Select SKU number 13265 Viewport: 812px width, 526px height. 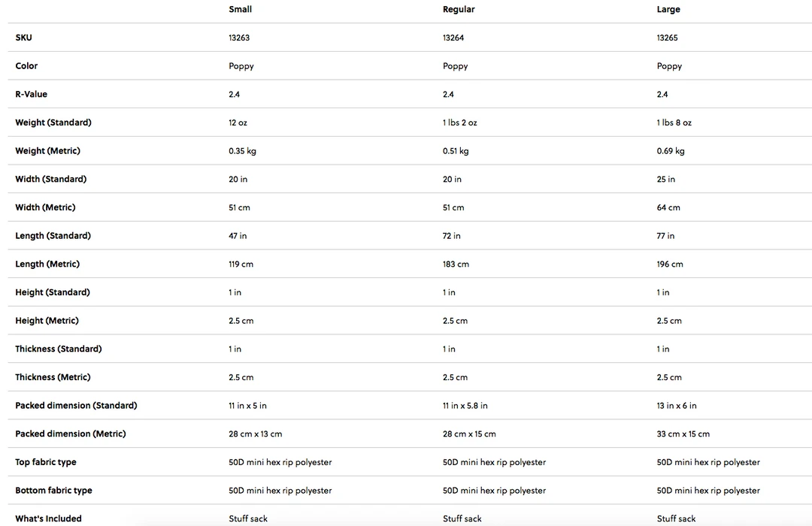click(x=667, y=38)
